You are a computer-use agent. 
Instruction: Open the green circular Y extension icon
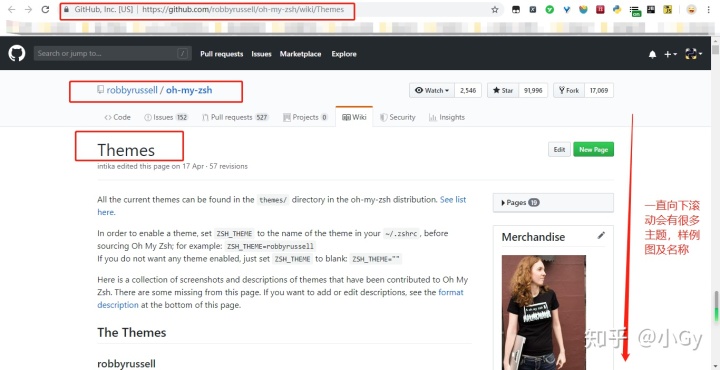(x=550, y=9)
